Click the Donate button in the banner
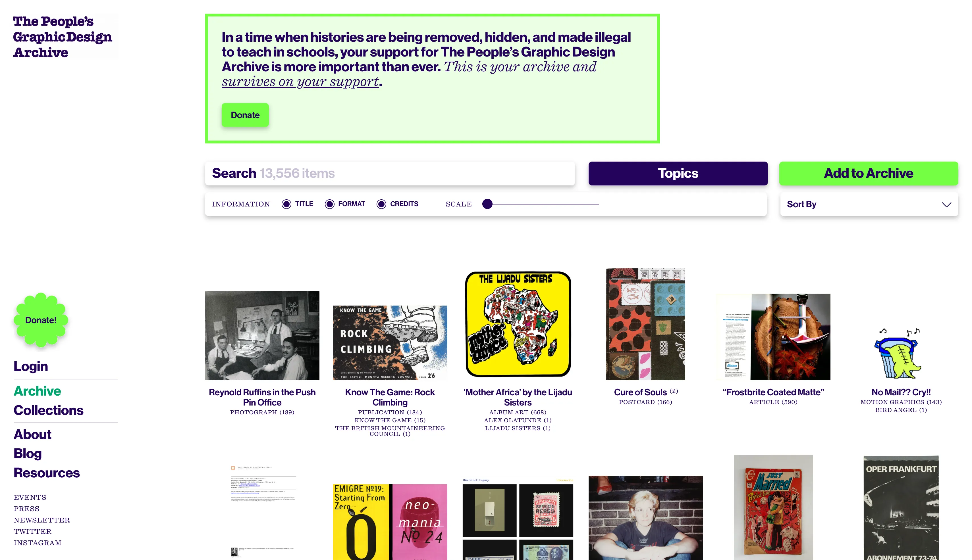Screen dimensions: 972x560 [x=245, y=115]
